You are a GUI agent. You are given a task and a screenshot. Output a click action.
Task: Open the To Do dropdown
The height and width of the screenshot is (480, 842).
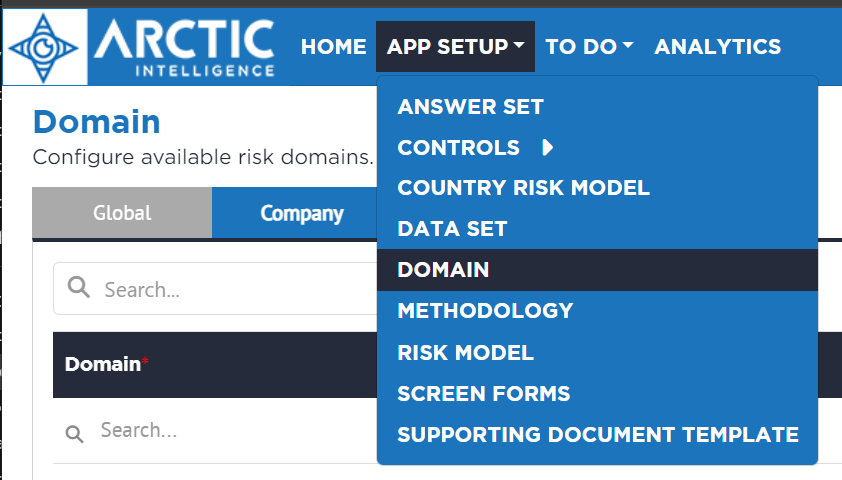tap(589, 47)
